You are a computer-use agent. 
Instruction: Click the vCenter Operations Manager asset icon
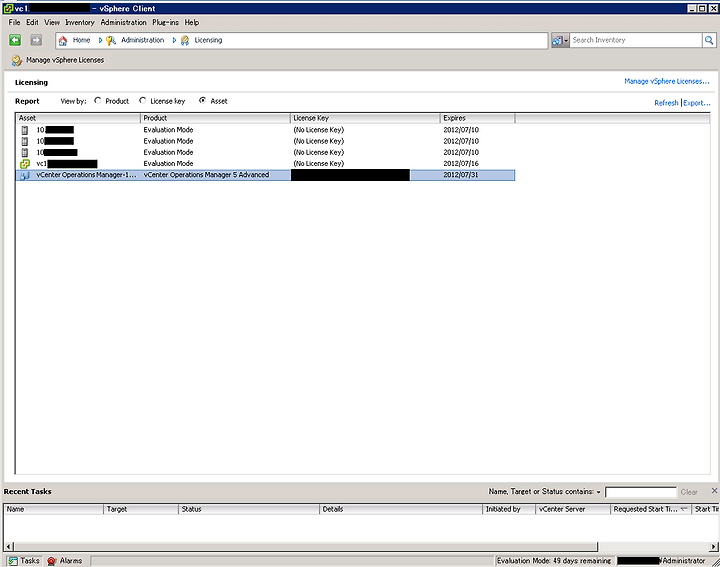click(x=25, y=175)
